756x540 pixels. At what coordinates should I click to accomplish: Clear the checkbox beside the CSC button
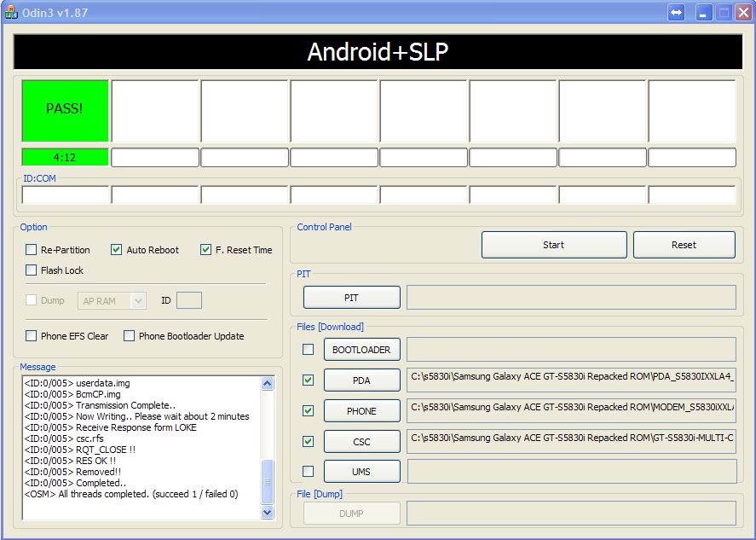[x=308, y=441]
